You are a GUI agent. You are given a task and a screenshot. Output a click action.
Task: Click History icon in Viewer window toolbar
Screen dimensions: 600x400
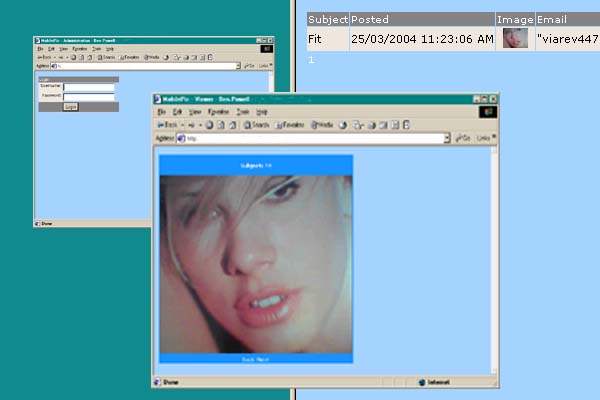[343, 125]
